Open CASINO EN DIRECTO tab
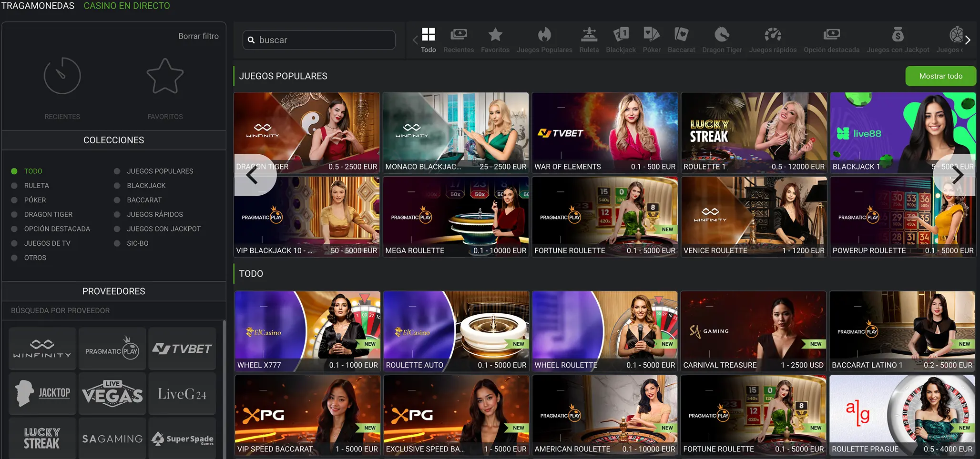Image resolution: width=980 pixels, height=459 pixels. [127, 6]
